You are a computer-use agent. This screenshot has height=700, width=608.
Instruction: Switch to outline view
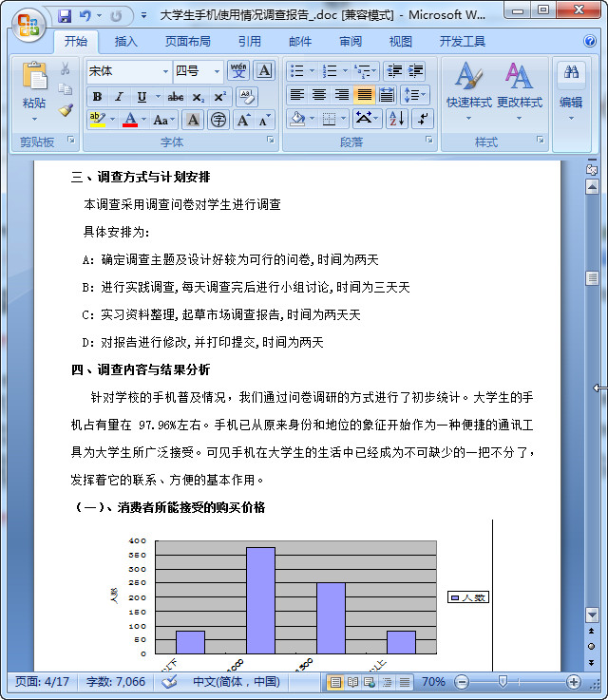click(387, 682)
